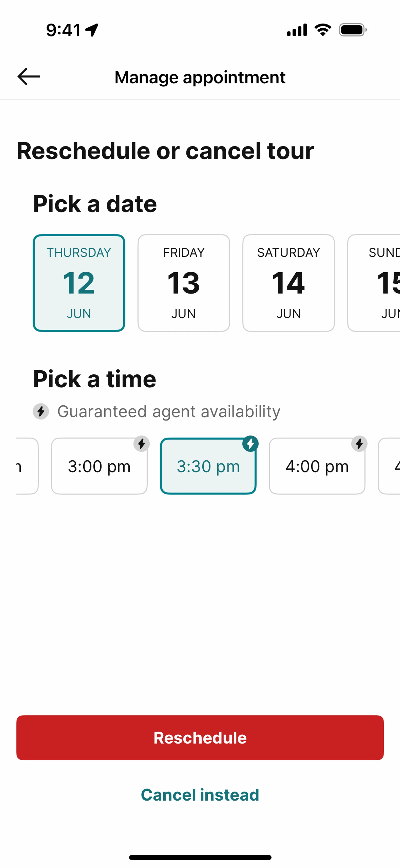Tap the location arrow in status bar
400x868 pixels.
point(92,30)
